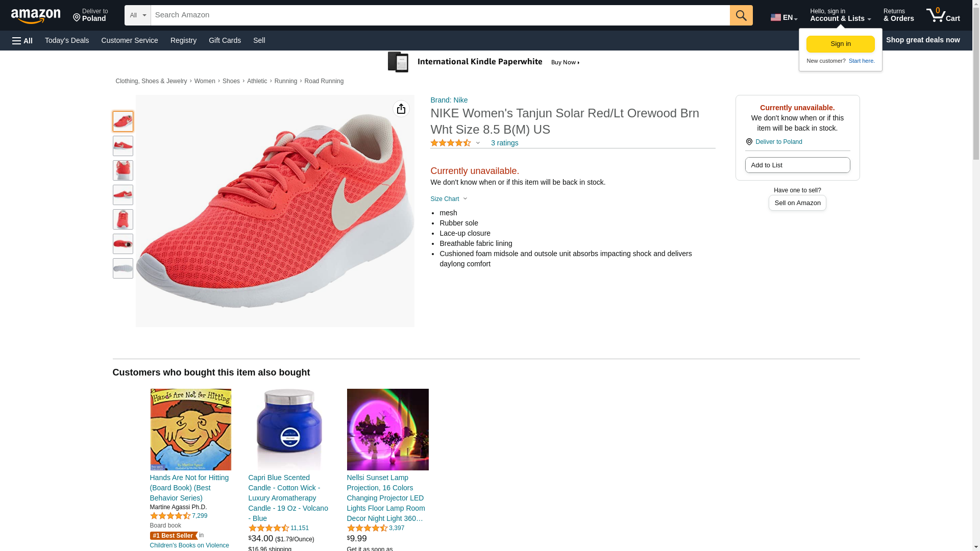980x551 pixels.
Task: Open the All hamburger menu
Action: (22, 41)
